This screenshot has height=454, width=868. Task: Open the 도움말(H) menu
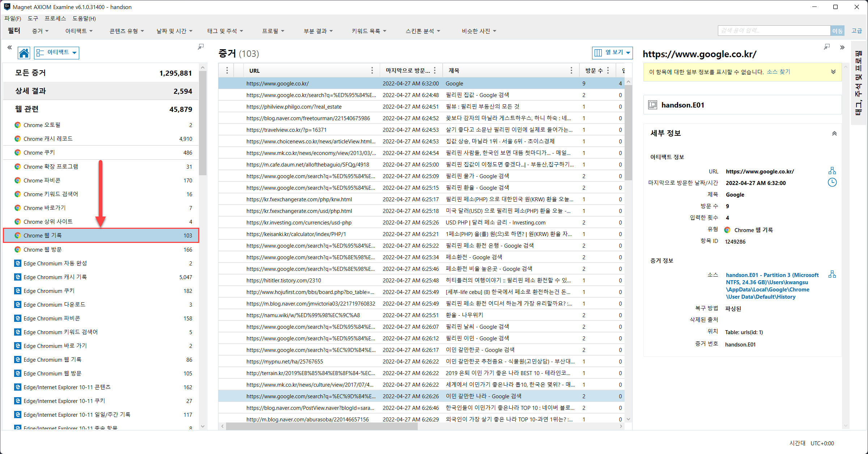point(84,18)
